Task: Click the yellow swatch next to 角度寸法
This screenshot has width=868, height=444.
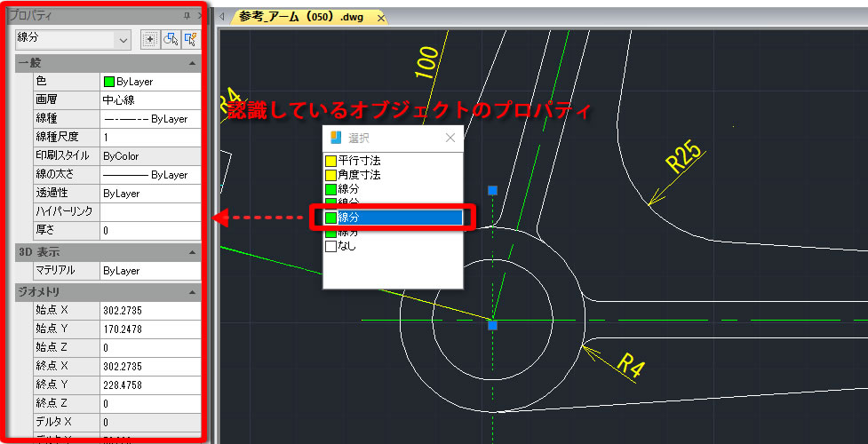Action: pyautogui.click(x=330, y=175)
